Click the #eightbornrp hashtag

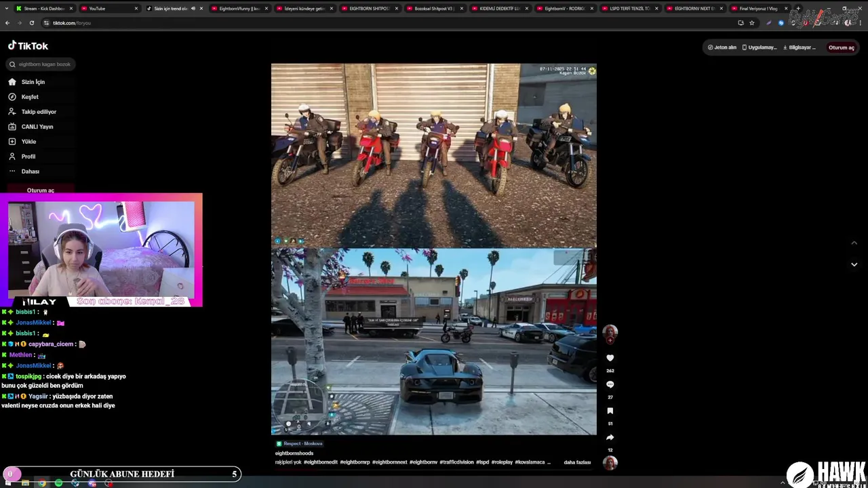355,462
